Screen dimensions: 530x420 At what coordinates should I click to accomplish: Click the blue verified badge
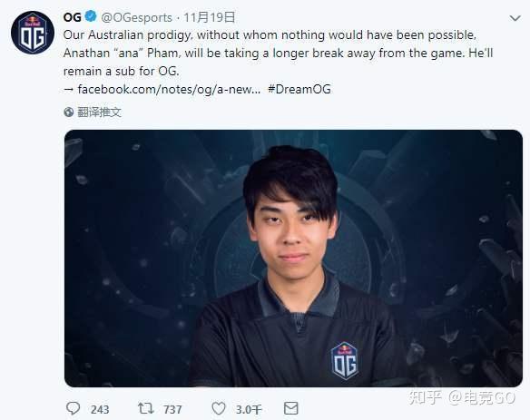(x=90, y=16)
